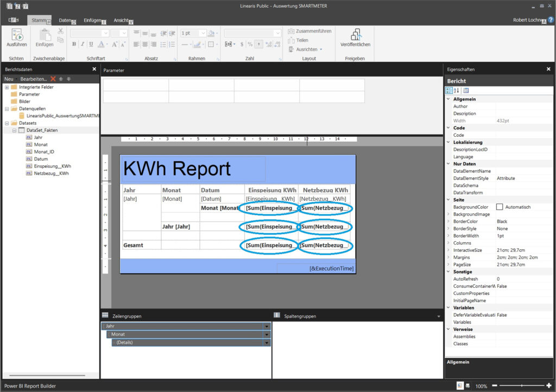Click the BackgroundColor swatch box
The width and height of the screenshot is (556, 392).
pos(500,207)
